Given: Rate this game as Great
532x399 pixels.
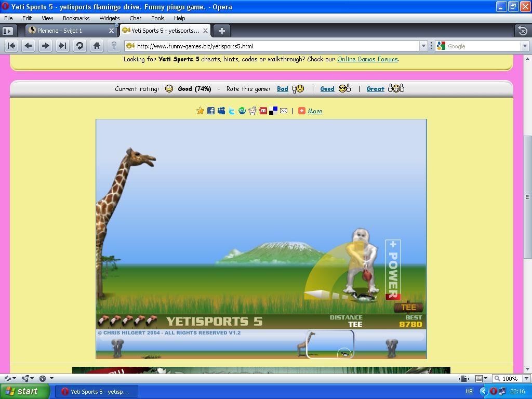Looking at the screenshot, I should [375, 89].
